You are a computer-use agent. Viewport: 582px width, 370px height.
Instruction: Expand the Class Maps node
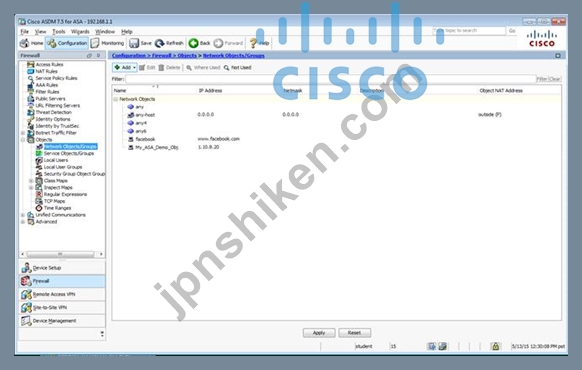[31, 181]
